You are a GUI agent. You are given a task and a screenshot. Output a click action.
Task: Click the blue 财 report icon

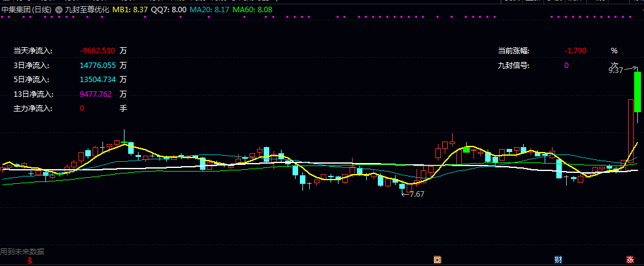click(x=558, y=259)
